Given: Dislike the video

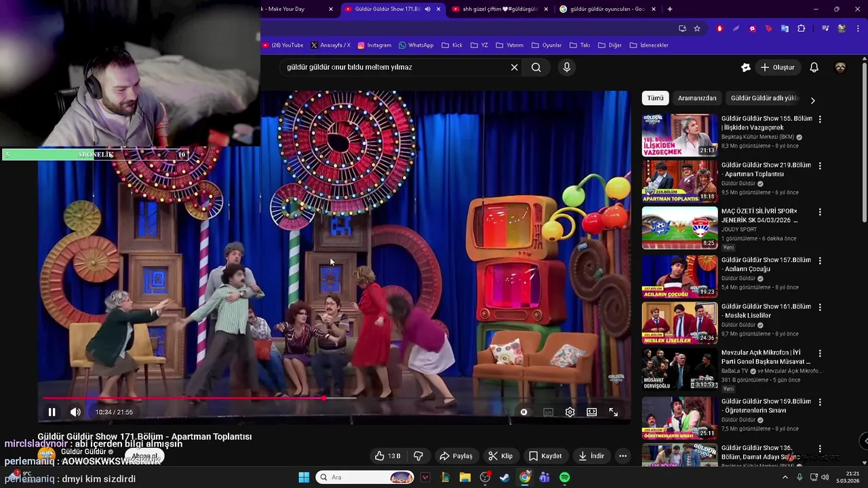Looking at the screenshot, I should [x=418, y=456].
